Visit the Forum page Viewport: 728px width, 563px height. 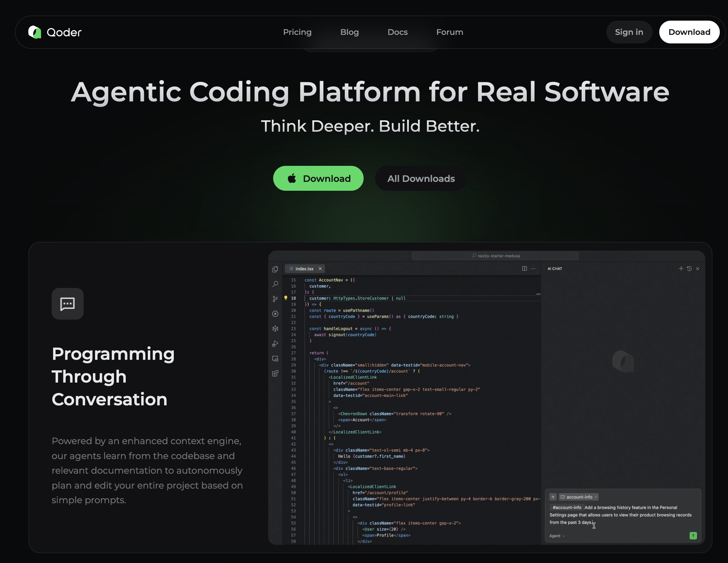[x=449, y=32]
